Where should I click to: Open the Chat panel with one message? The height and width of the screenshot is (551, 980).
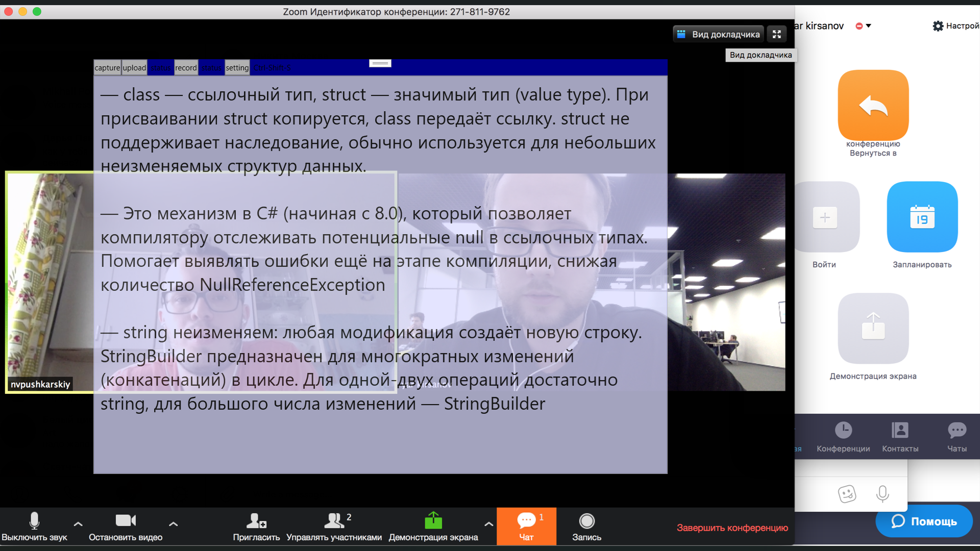point(526,526)
